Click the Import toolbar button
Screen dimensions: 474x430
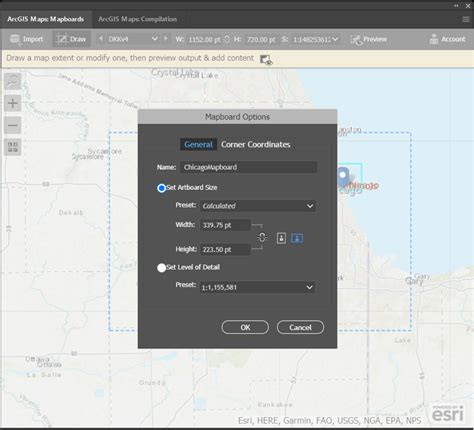(x=26, y=39)
